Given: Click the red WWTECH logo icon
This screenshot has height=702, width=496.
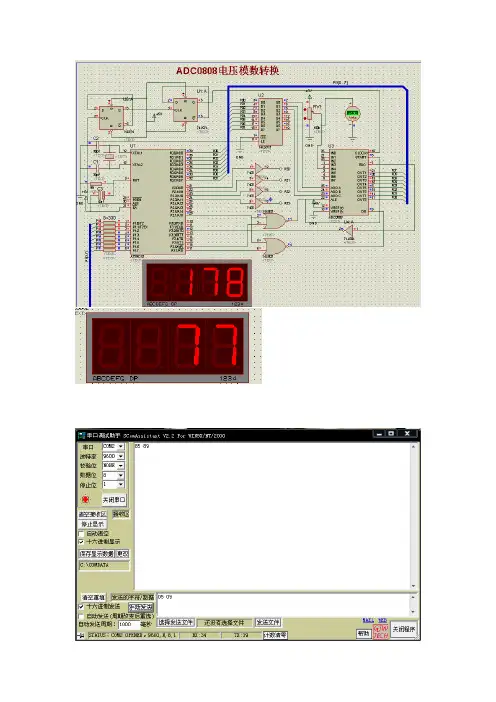Looking at the screenshot, I should (x=381, y=632).
